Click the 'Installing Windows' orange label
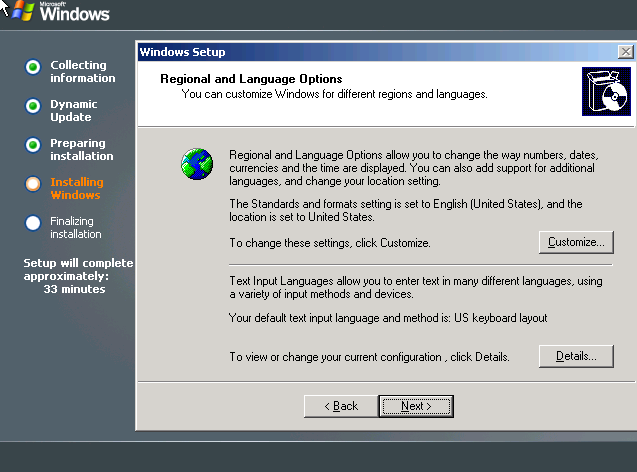637x472 pixels. pos(77,188)
